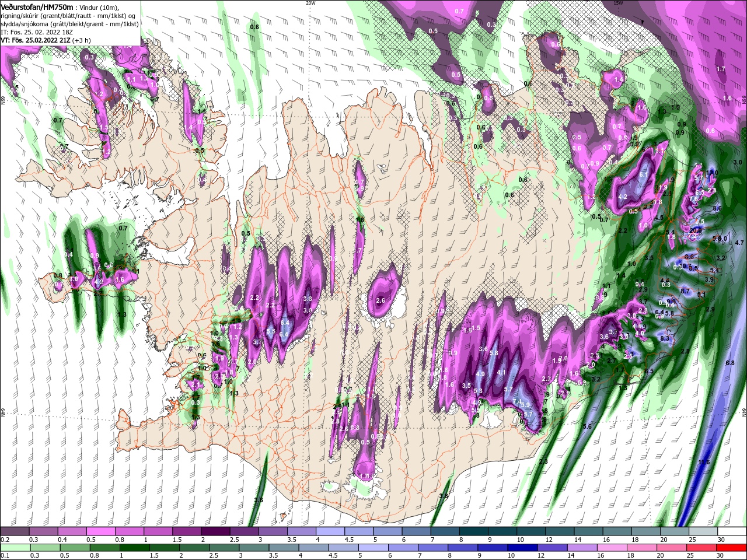Click the '20W' longitude label
The height and width of the screenshot is (560, 747).
(x=310, y=3)
